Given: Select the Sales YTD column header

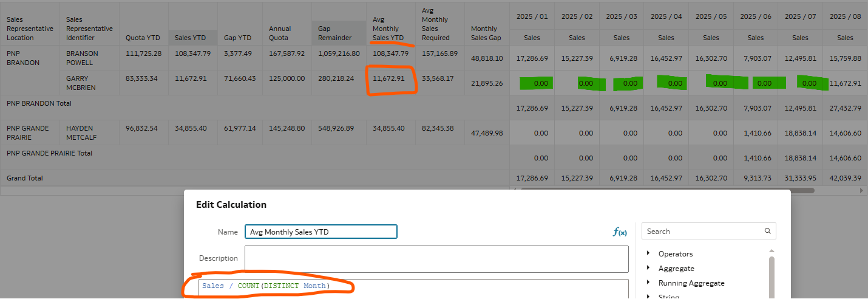Looking at the screenshot, I should (x=192, y=38).
